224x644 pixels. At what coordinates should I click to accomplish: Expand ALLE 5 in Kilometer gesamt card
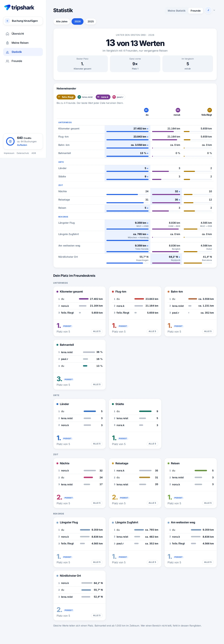[97, 331]
